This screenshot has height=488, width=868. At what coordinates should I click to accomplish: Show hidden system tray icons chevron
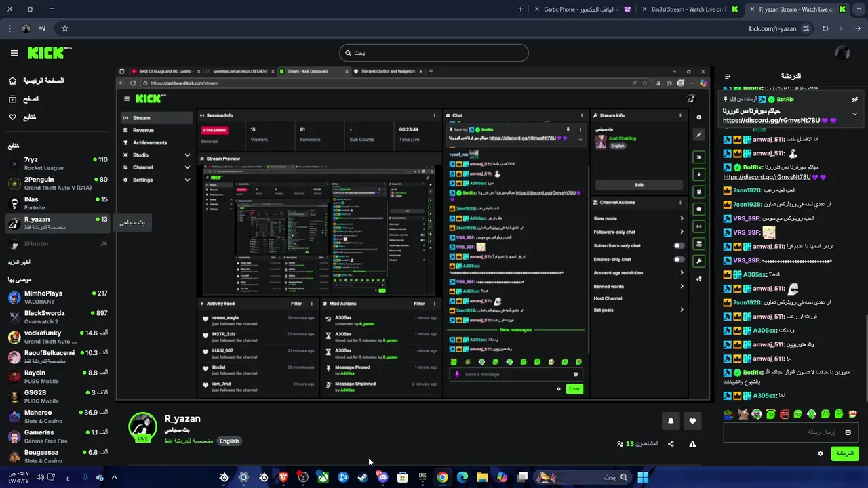tap(114, 477)
